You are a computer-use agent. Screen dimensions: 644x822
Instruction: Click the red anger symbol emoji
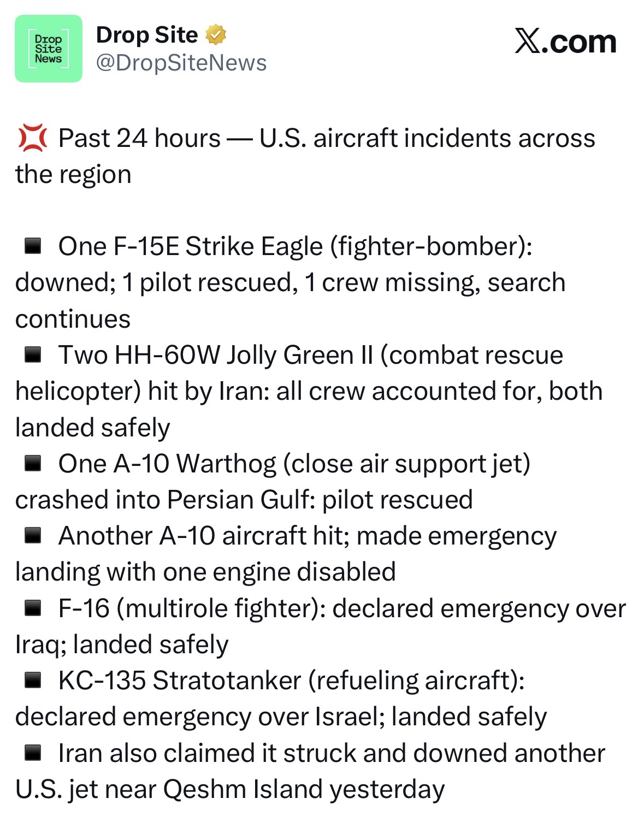pos(33,138)
